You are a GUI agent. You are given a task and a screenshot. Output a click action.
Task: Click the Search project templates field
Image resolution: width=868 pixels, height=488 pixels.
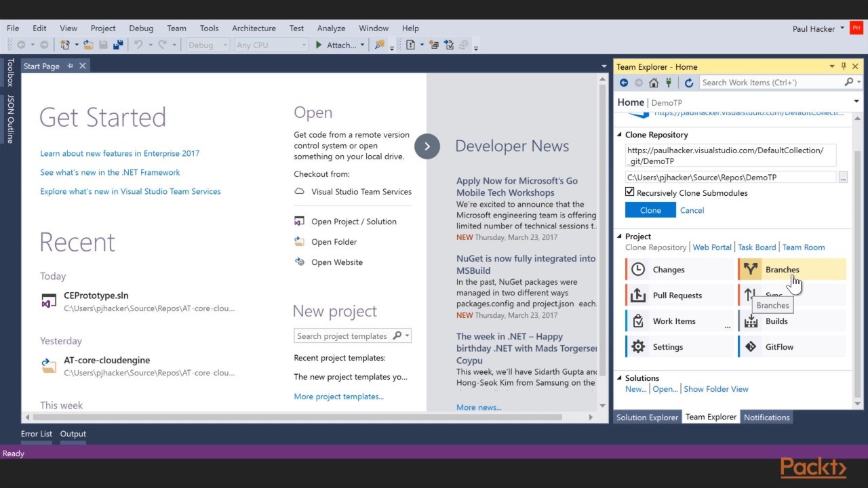pyautogui.click(x=342, y=336)
